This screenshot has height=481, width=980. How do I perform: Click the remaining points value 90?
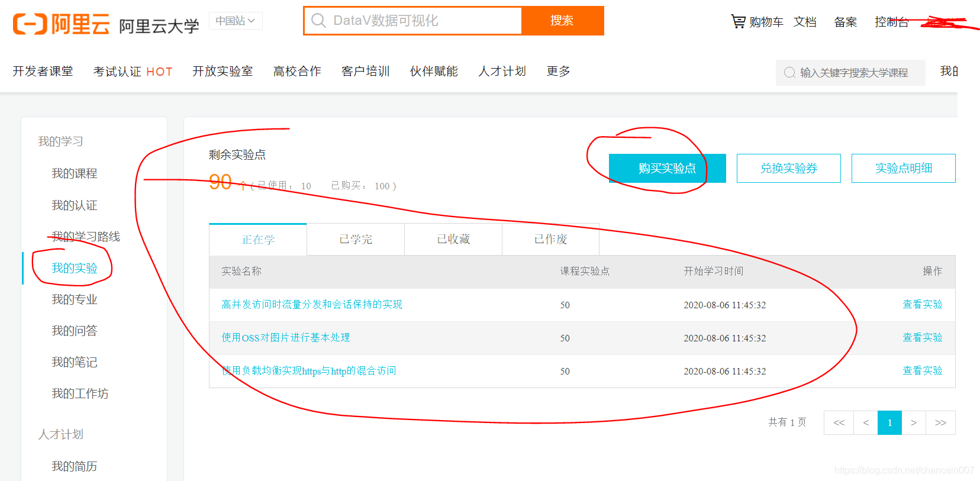tap(220, 182)
